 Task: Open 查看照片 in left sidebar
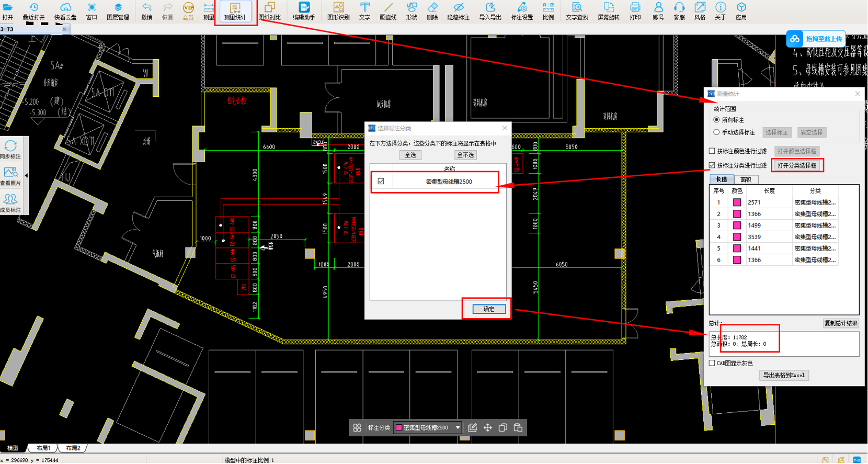pyautogui.click(x=10, y=176)
